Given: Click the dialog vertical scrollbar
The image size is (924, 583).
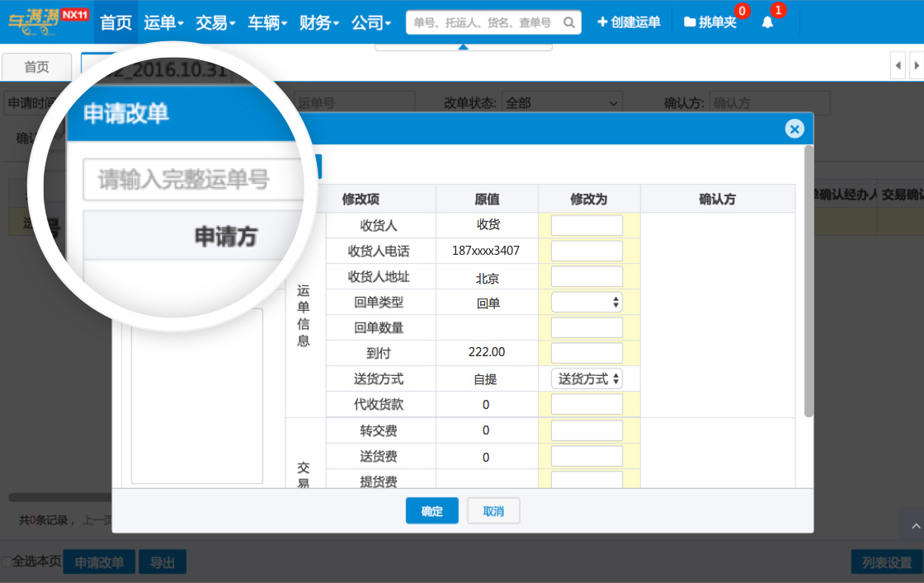Looking at the screenshot, I should coord(808,280).
